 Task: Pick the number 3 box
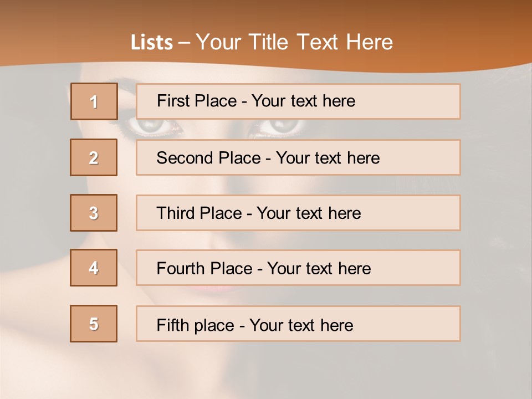[94, 213]
